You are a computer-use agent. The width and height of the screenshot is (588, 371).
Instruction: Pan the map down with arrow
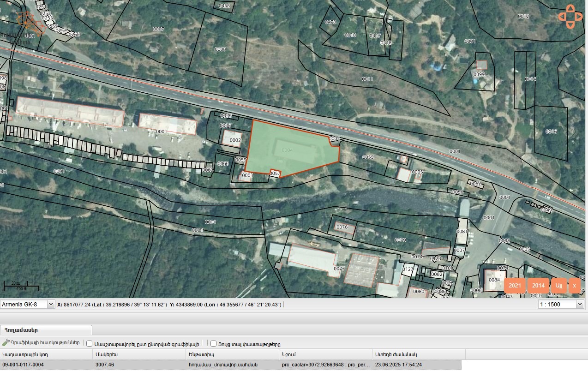pos(570,25)
